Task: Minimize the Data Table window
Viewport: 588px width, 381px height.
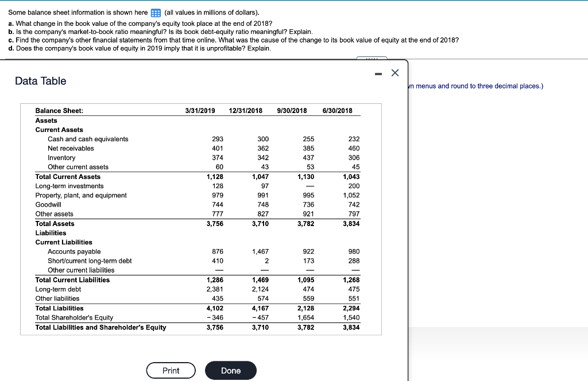Action: click(378, 73)
